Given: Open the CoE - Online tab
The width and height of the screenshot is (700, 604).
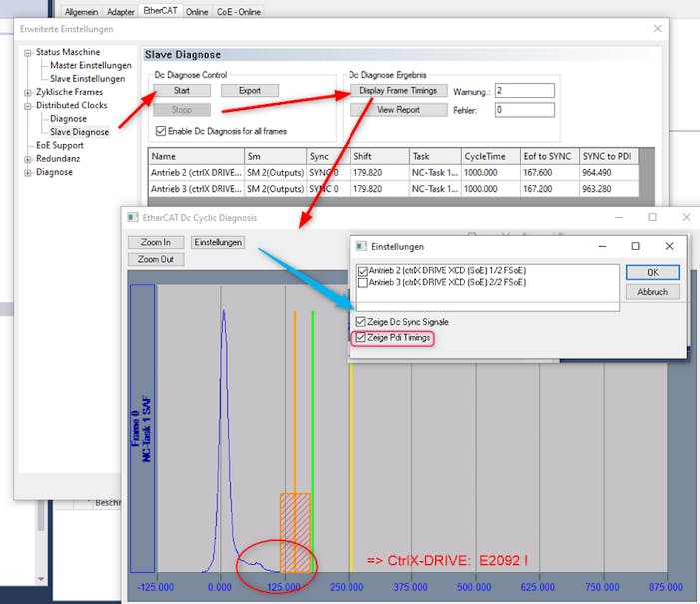Looking at the screenshot, I should tap(239, 11).
